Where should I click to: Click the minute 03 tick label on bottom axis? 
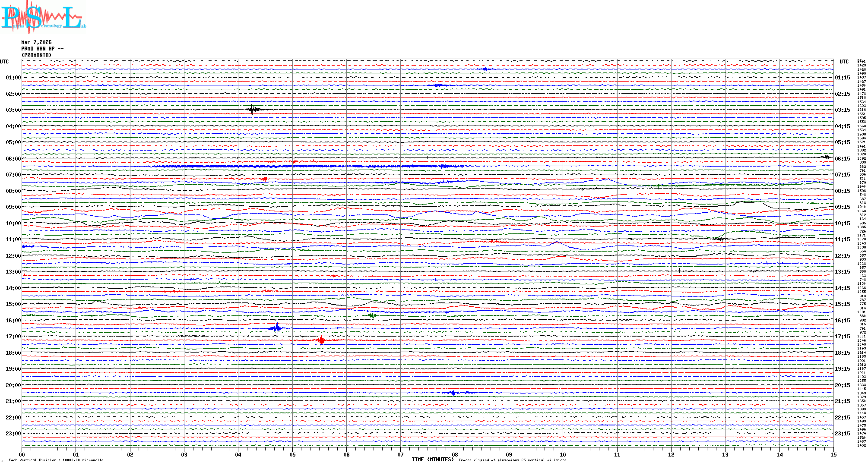(184, 455)
